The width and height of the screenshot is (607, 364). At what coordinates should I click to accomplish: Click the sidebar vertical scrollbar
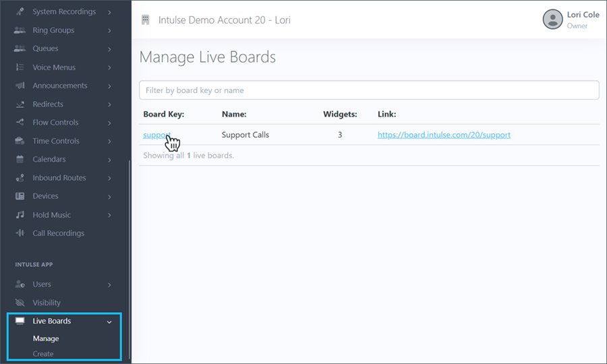pyautogui.click(x=129, y=259)
